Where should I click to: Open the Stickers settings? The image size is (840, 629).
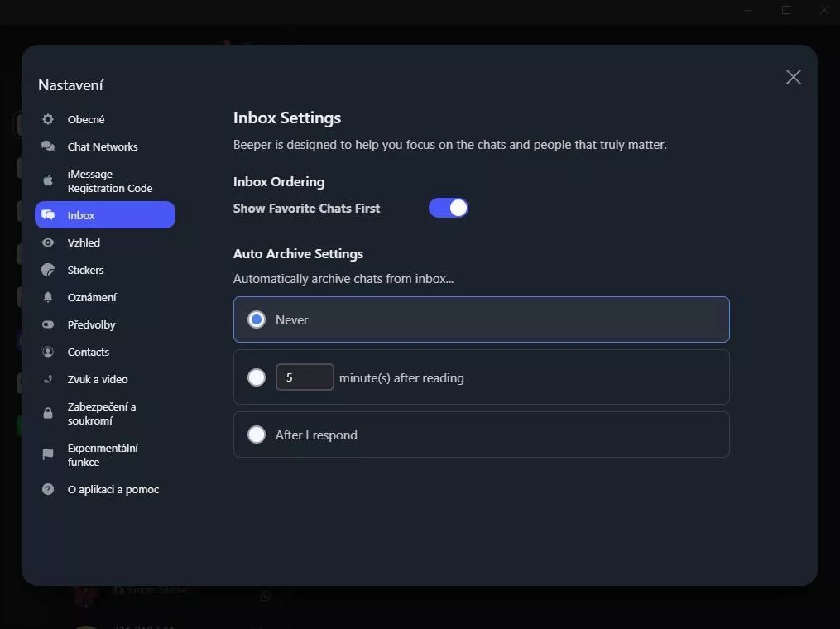(x=105, y=270)
